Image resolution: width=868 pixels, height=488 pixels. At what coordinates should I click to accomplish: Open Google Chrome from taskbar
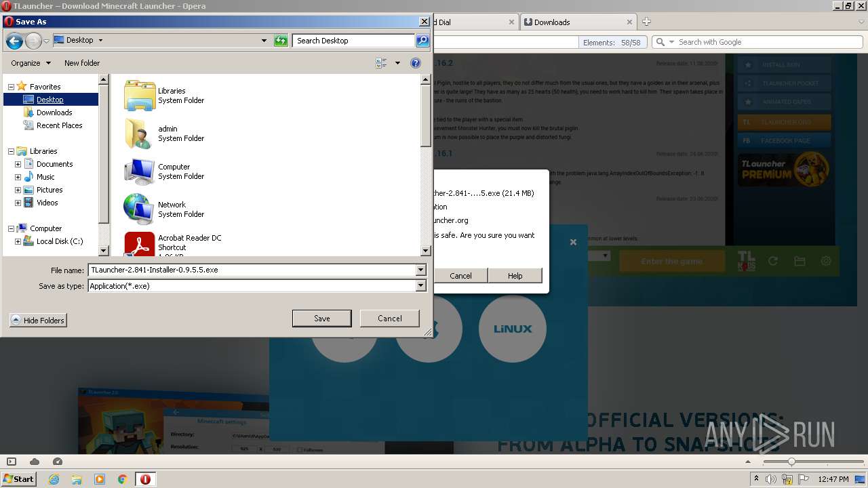pos(123,479)
